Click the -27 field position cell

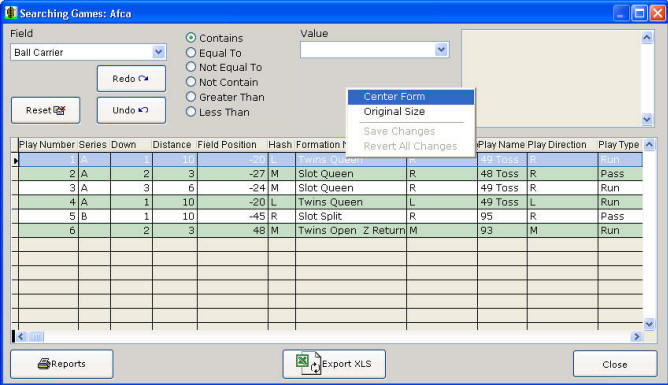click(x=233, y=174)
